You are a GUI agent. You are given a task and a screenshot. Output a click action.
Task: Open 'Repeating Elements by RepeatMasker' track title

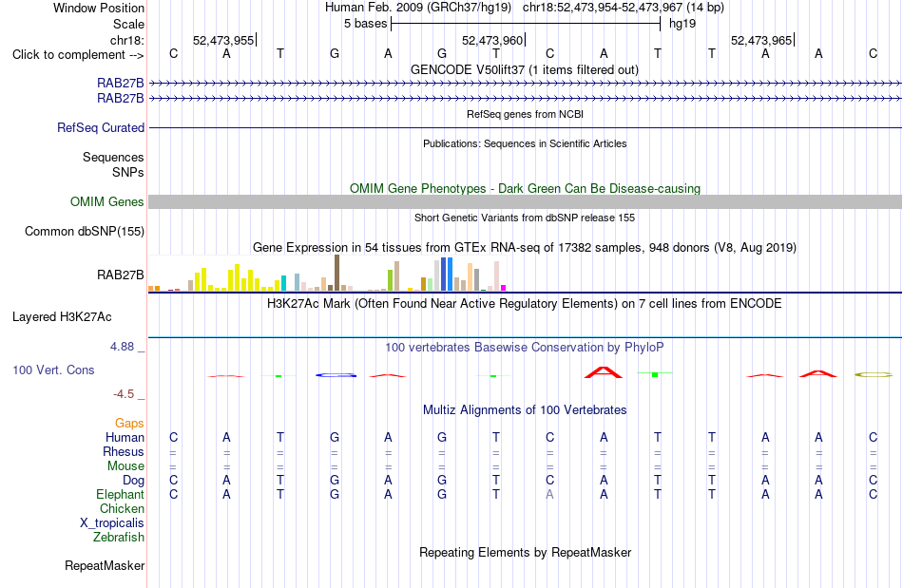[525, 552]
